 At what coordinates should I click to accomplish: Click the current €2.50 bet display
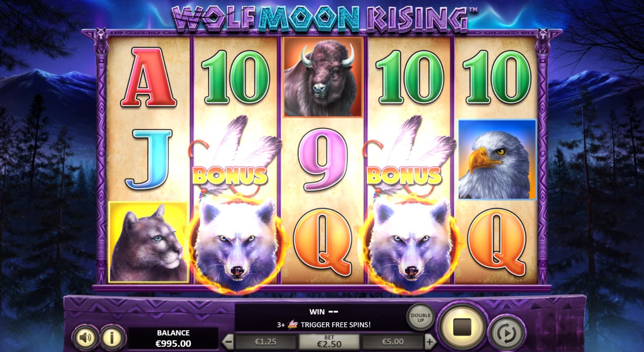(x=329, y=342)
